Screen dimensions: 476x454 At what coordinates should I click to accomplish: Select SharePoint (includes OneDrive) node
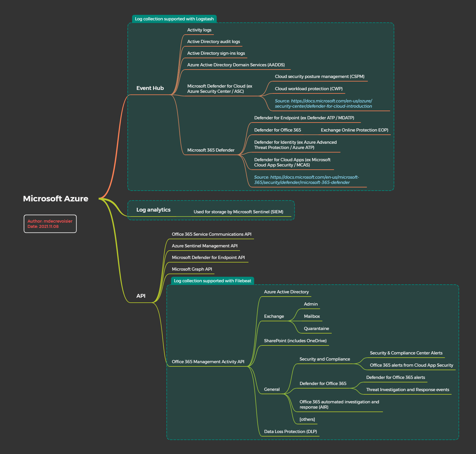pyautogui.click(x=295, y=341)
